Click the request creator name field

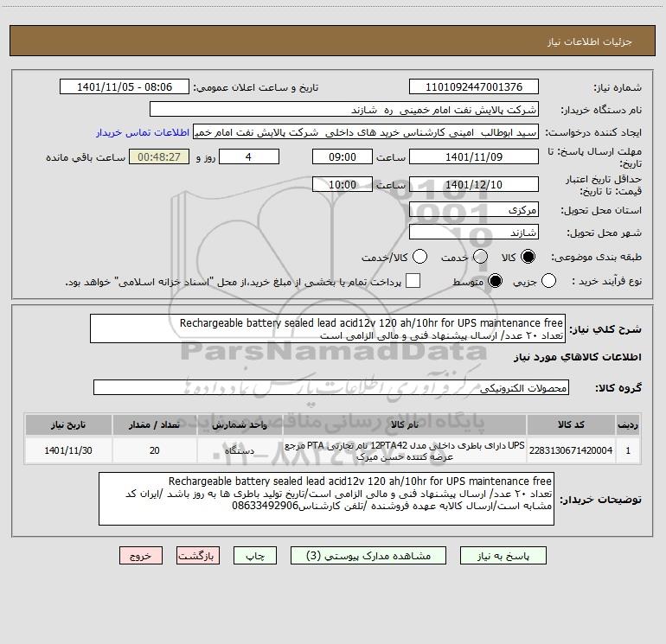(x=366, y=132)
